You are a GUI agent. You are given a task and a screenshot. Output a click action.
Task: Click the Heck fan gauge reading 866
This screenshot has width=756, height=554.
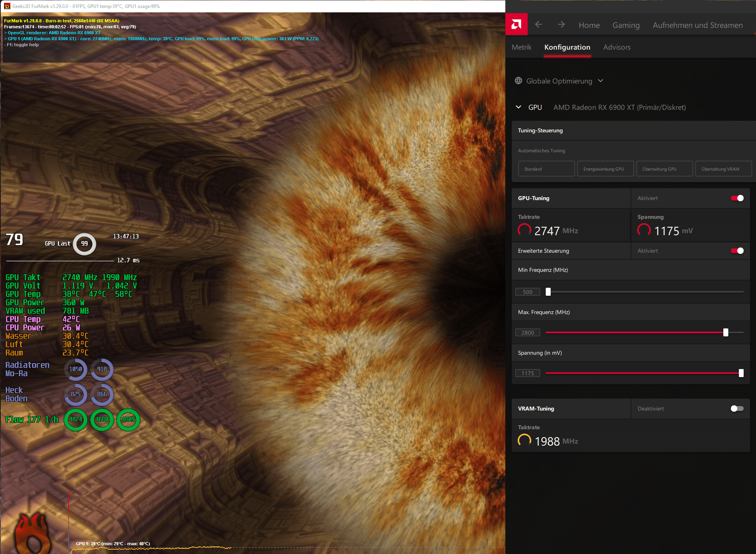tap(102, 394)
